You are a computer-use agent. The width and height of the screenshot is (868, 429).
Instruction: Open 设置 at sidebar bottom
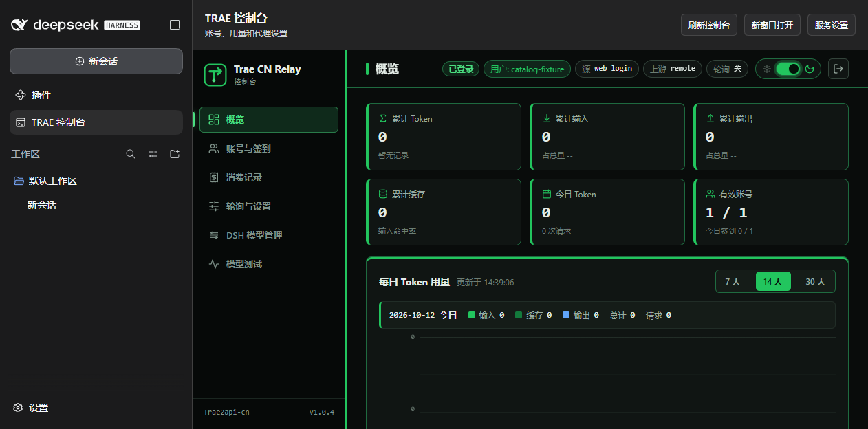(31, 408)
